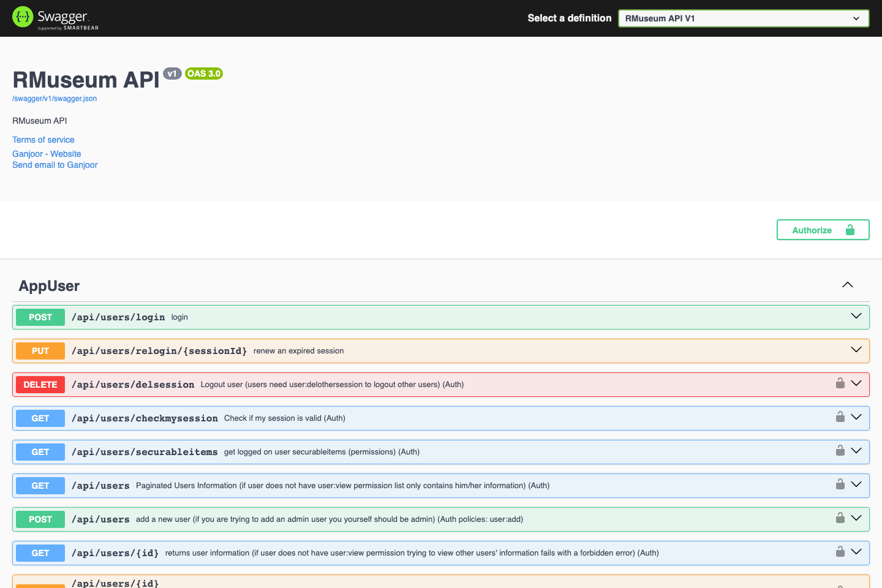
Task: Click the v1 version badge next to RMuseum API
Action: 172,73
